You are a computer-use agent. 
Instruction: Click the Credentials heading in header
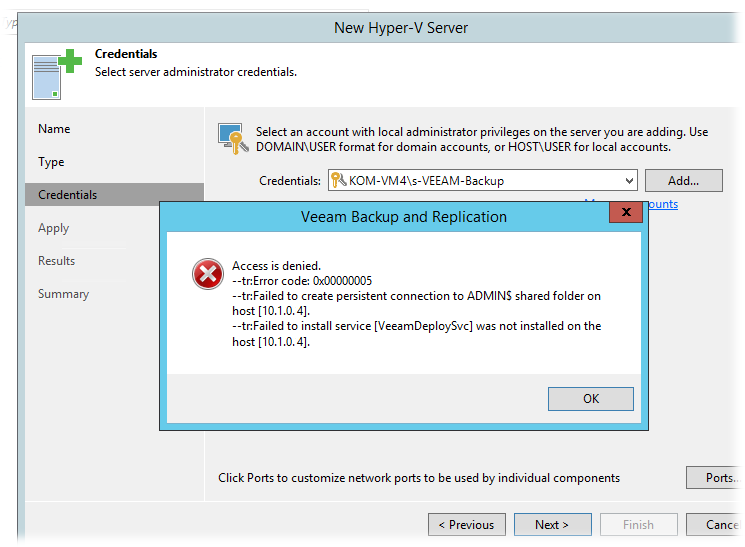[126, 54]
